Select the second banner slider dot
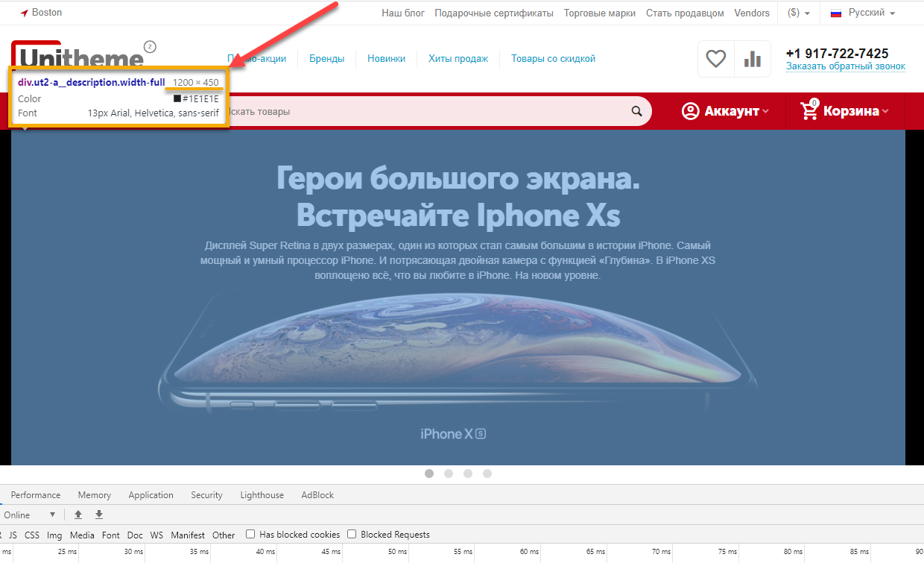The height and width of the screenshot is (563, 924). pos(449,474)
